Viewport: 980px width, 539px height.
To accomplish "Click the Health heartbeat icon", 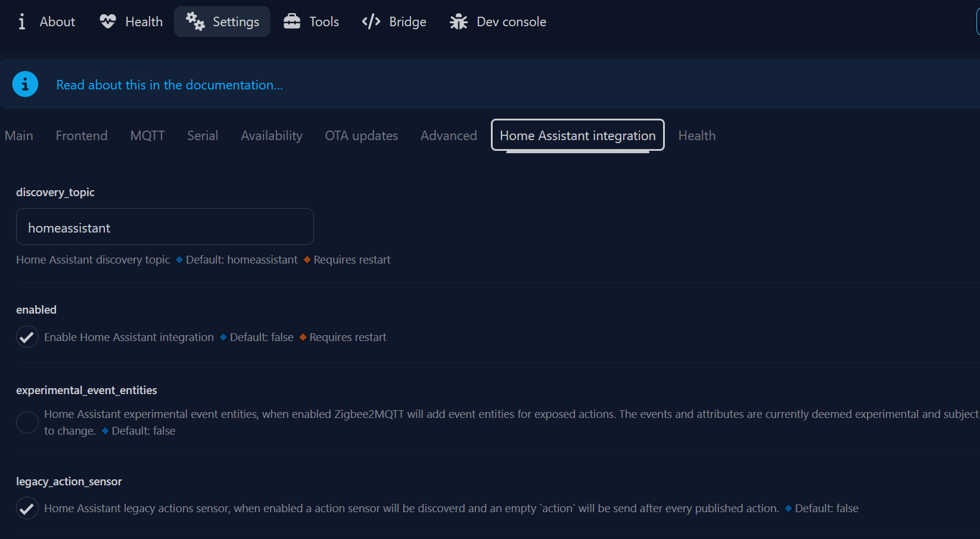I will click(x=108, y=21).
